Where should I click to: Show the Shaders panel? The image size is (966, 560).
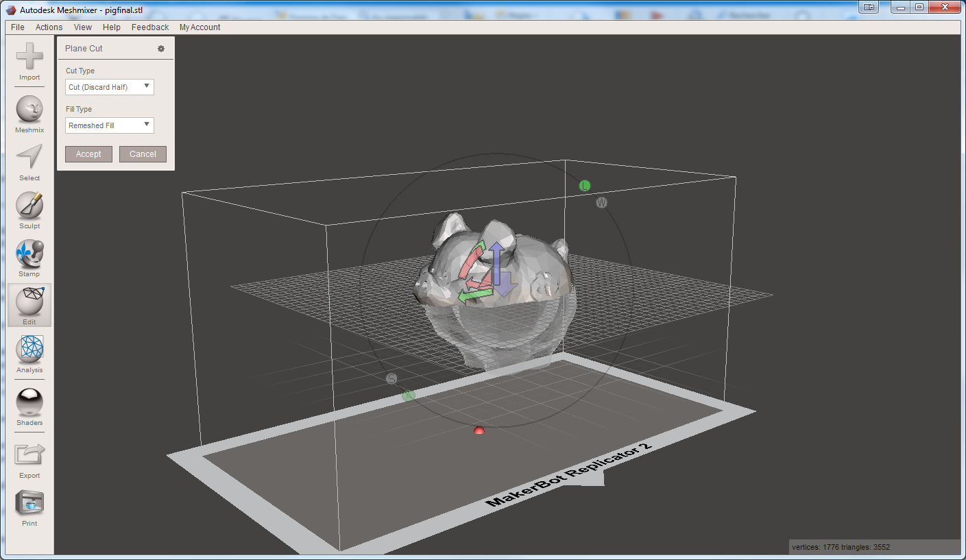(x=29, y=407)
